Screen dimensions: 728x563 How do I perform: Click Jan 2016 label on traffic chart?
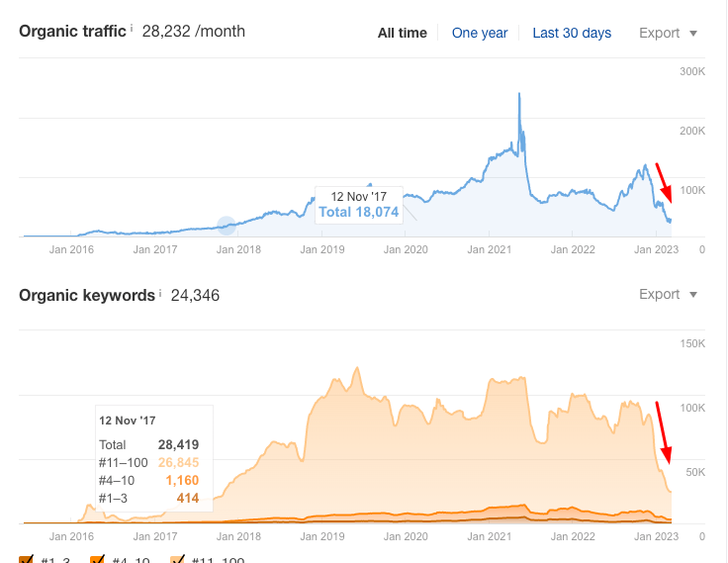coord(71,249)
